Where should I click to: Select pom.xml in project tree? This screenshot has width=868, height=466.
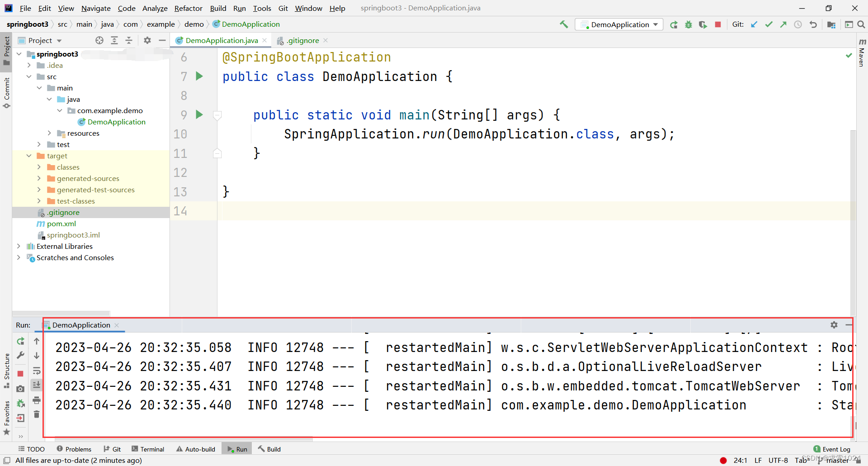coord(61,223)
